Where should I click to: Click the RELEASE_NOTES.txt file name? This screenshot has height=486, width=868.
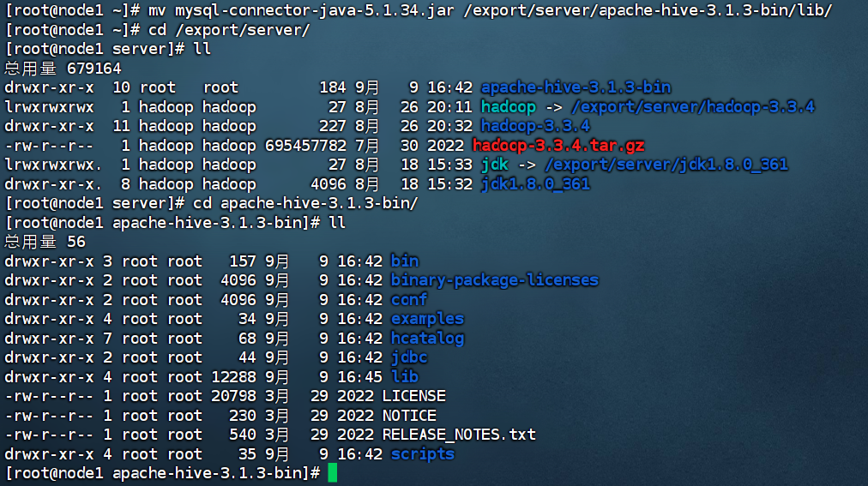point(459,435)
